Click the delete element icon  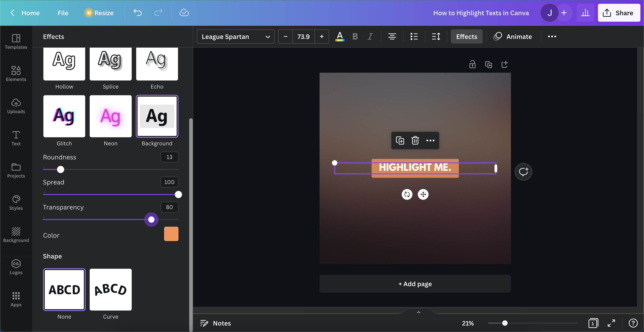(415, 140)
